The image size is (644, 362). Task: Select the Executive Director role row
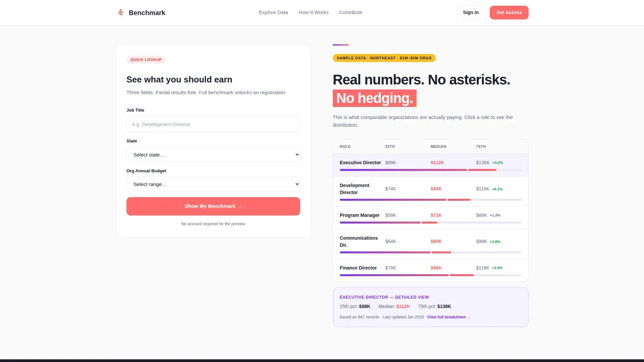pyautogui.click(x=431, y=165)
